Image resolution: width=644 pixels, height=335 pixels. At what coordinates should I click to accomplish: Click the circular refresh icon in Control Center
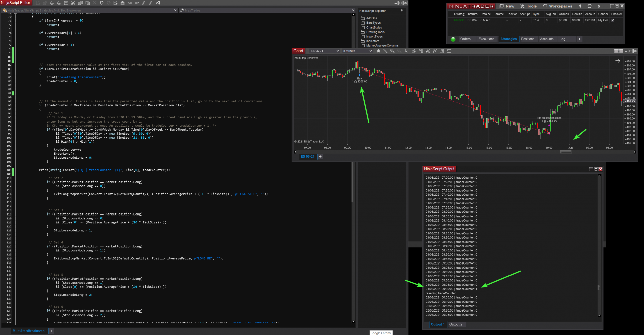589,6
